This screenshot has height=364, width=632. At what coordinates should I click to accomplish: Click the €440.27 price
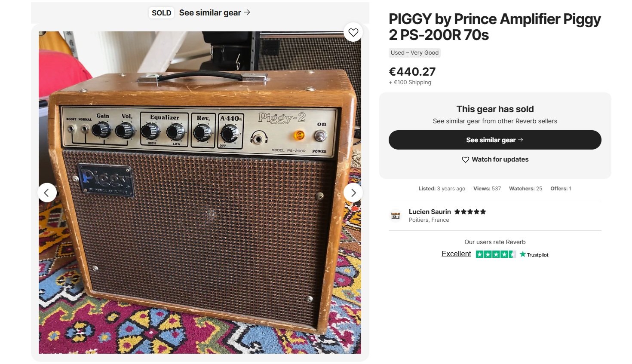click(412, 71)
